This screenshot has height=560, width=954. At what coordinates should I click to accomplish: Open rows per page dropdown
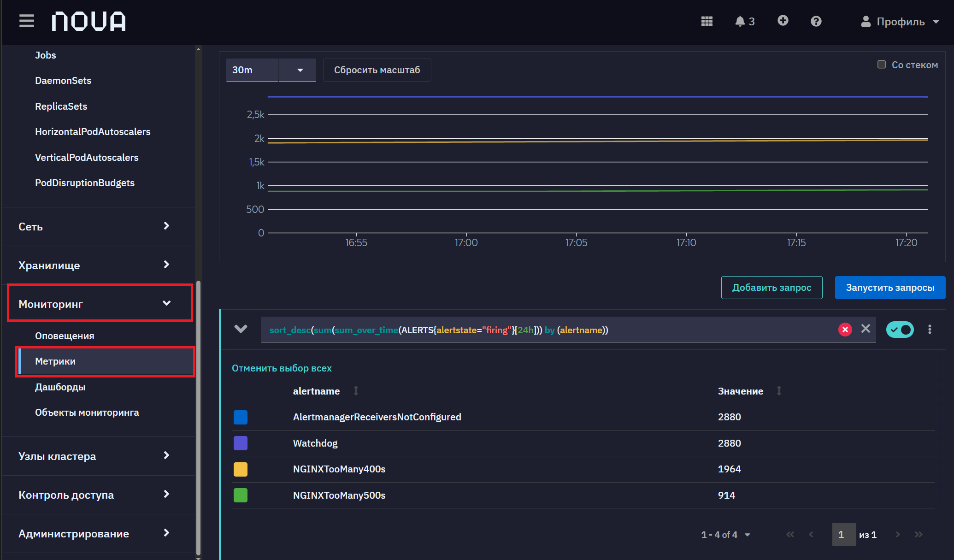click(725, 535)
